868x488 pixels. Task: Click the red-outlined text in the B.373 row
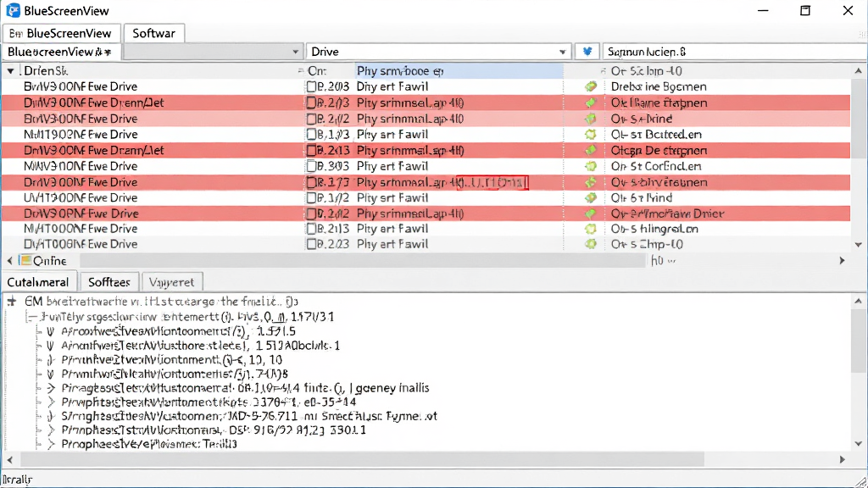tap(492, 182)
